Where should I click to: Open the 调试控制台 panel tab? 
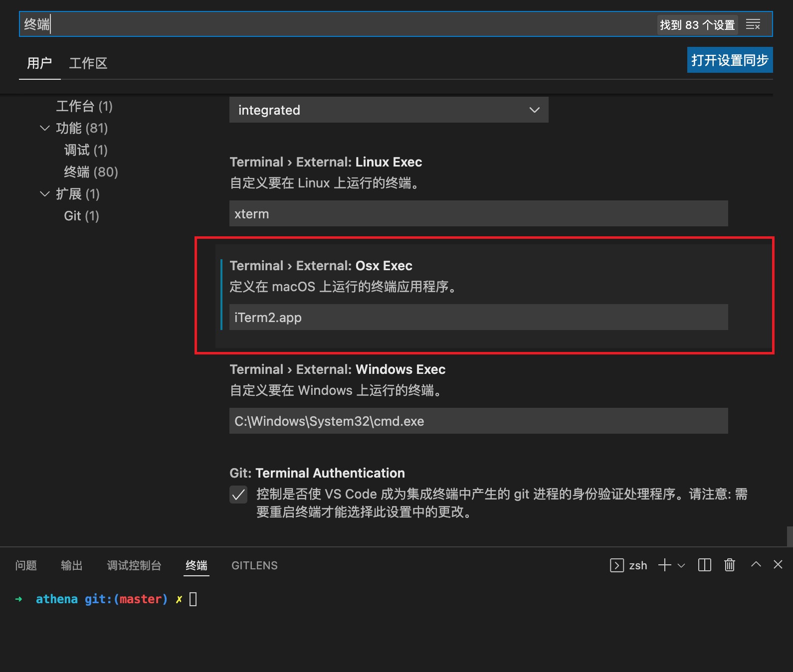pyautogui.click(x=134, y=565)
